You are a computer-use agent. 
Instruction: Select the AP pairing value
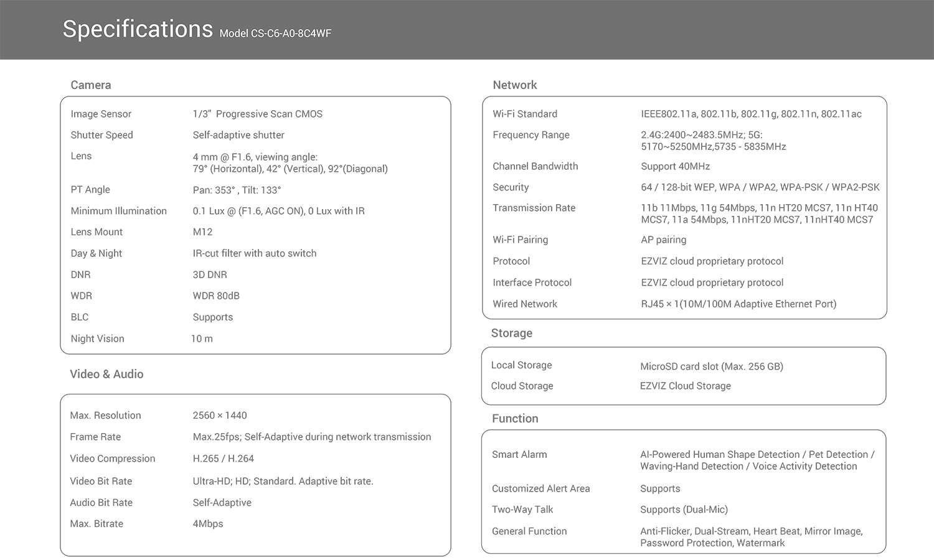(x=664, y=240)
